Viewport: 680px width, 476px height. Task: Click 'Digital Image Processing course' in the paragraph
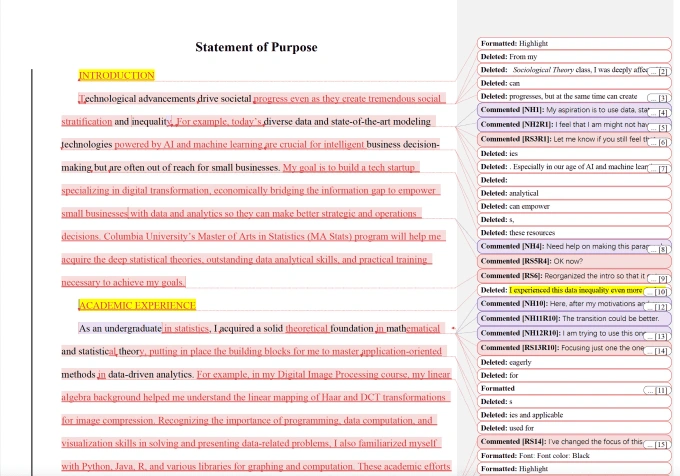[x=342, y=374]
